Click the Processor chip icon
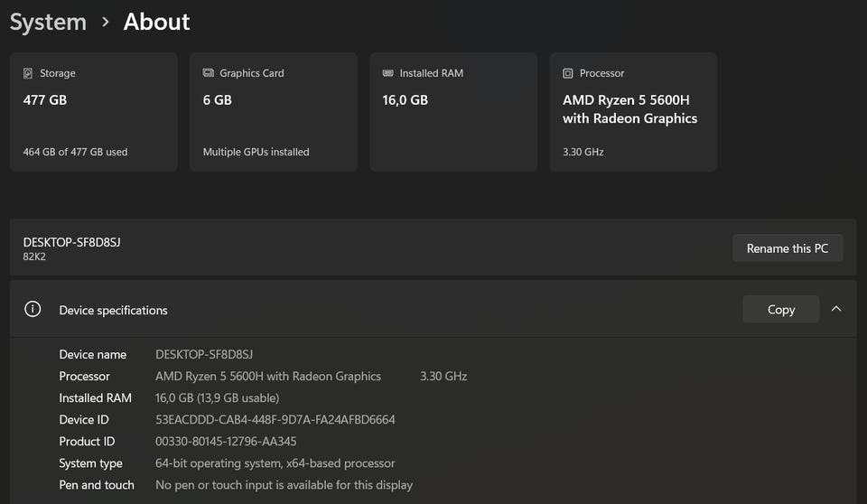Image resolution: width=867 pixels, height=504 pixels. tap(568, 73)
